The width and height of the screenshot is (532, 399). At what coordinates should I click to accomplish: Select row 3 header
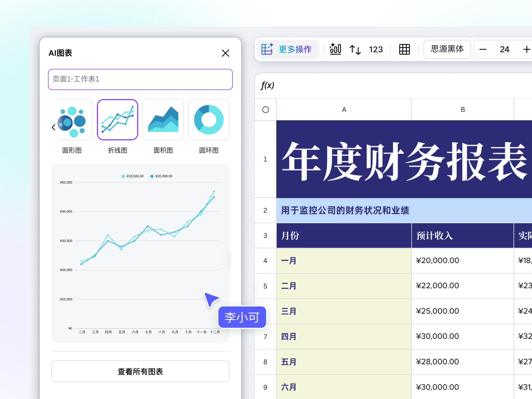point(265,235)
